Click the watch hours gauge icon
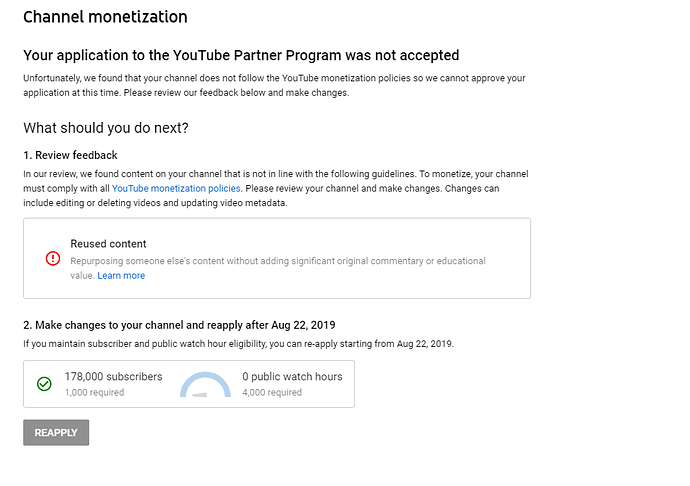Viewport: 690px width, 486px height. [x=205, y=385]
